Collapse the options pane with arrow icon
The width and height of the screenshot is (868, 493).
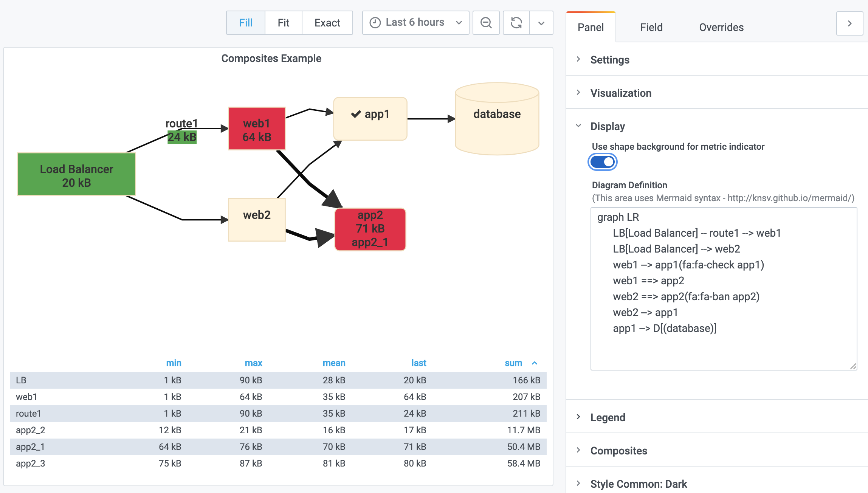pos(849,23)
